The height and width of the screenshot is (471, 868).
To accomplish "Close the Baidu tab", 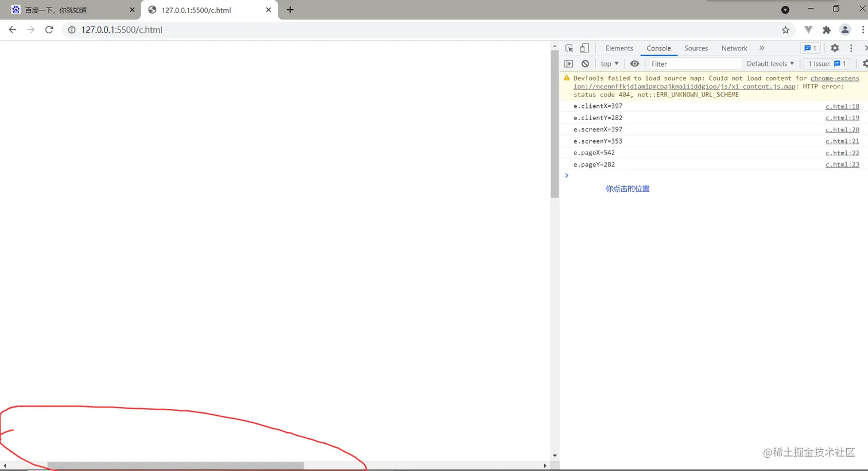I will 132,10.
